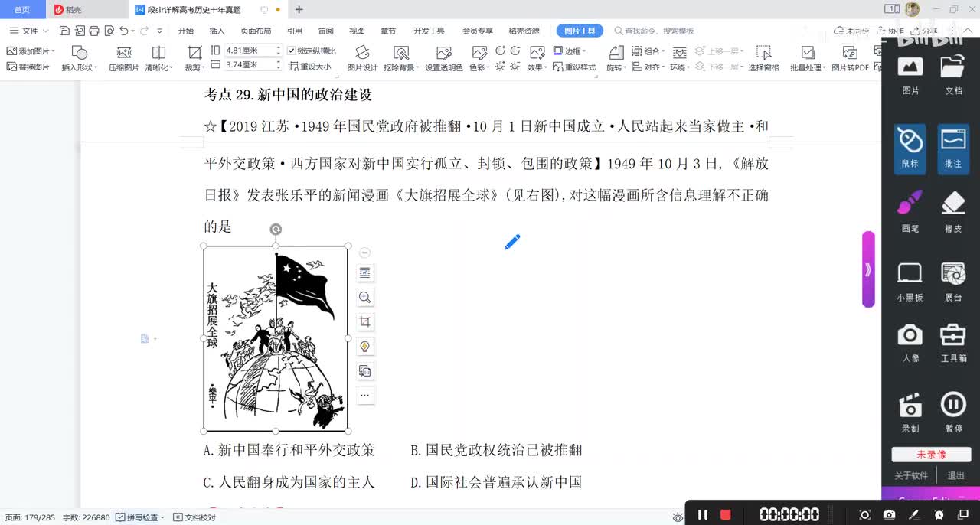
Task: Select the 画笔 brush tool
Action: tap(910, 212)
